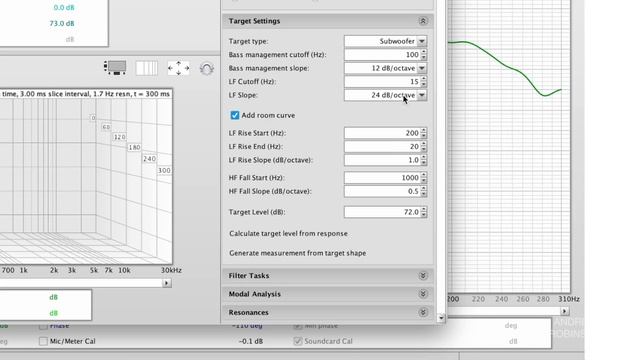This screenshot has width=640, height=360.
Task: Click the Target Level stepper arrows
Action: (424, 212)
